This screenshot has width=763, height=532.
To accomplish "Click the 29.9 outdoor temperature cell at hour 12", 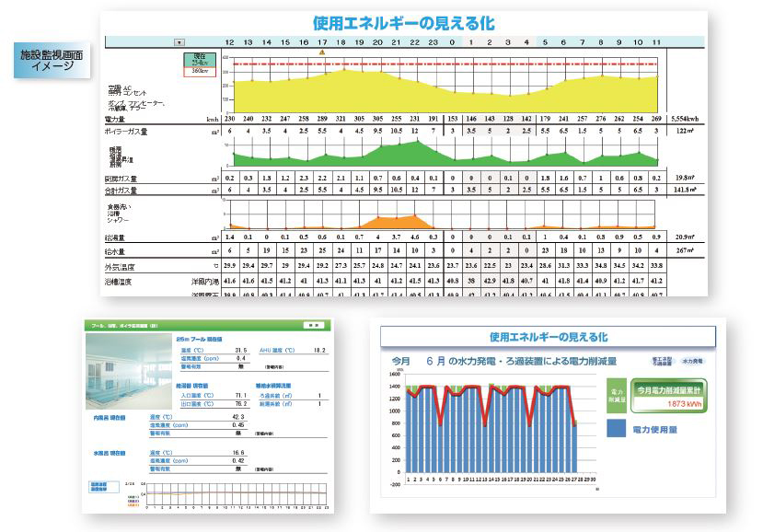I will pos(230,265).
